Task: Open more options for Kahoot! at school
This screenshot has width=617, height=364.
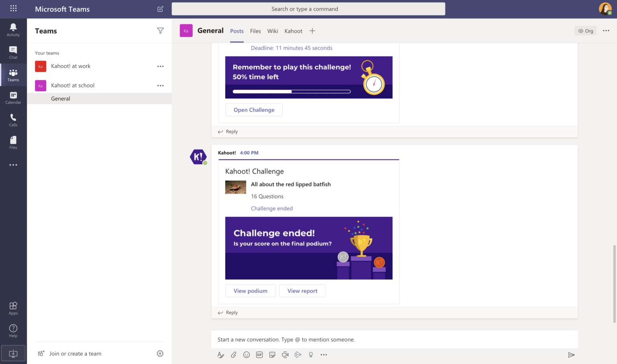Action: (x=160, y=85)
